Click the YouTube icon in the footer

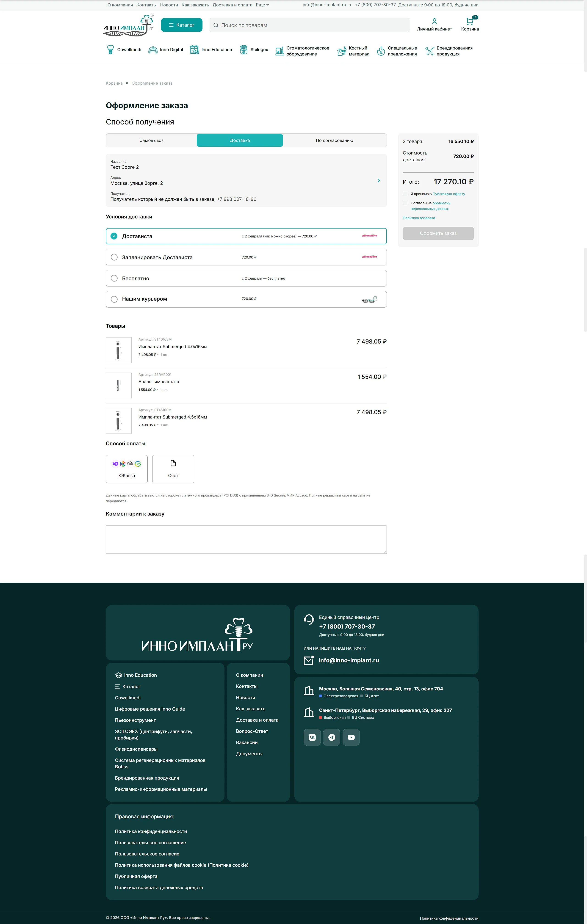[351, 737]
